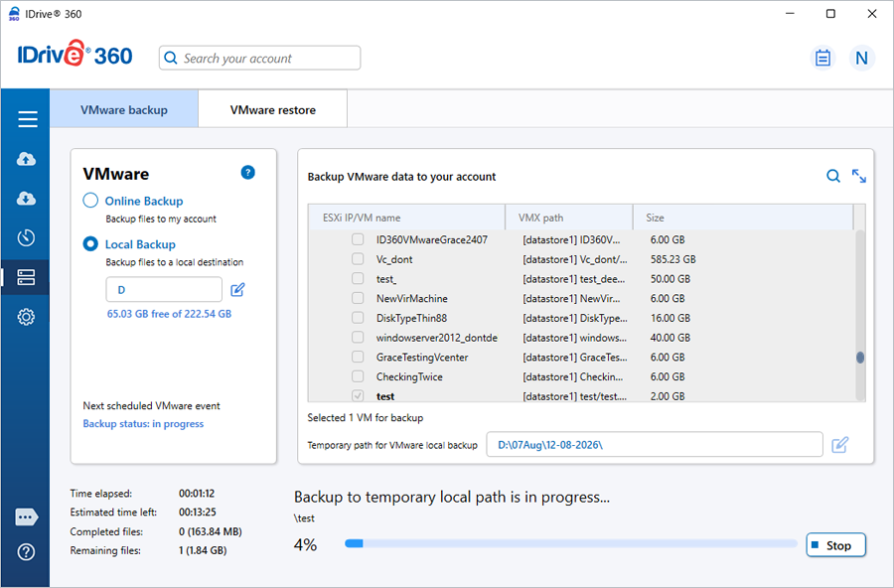Check the ID360VMwareGrace2407 checkbox
894x588 pixels.
point(358,239)
